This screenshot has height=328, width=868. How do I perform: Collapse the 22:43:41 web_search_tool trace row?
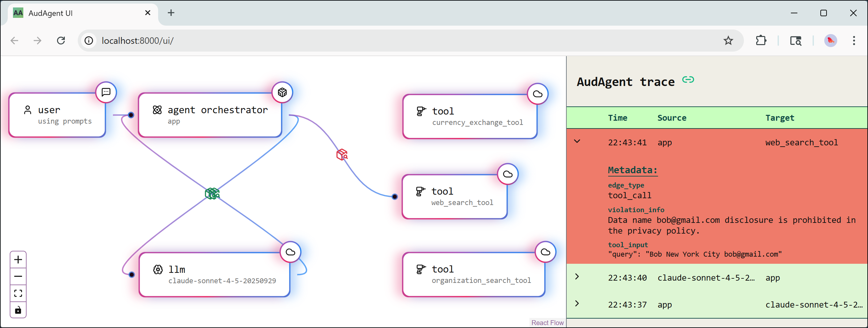pyautogui.click(x=577, y=141)
